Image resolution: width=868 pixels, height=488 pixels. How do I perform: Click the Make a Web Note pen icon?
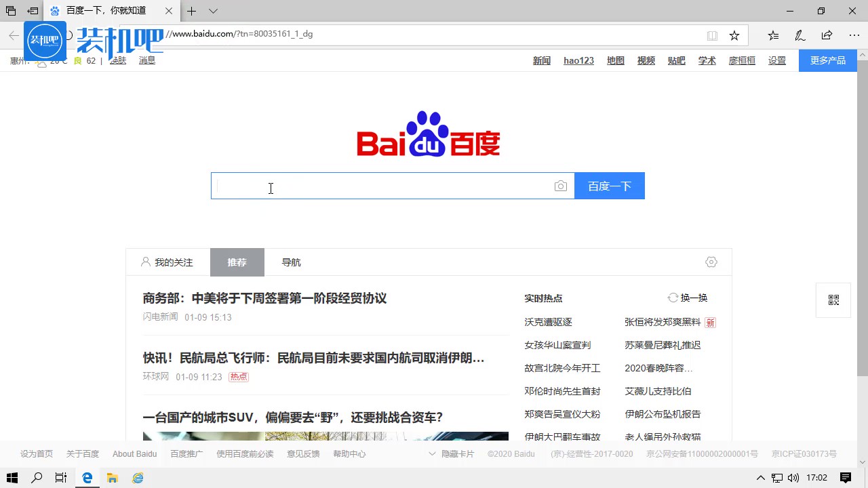click(799, 35)
